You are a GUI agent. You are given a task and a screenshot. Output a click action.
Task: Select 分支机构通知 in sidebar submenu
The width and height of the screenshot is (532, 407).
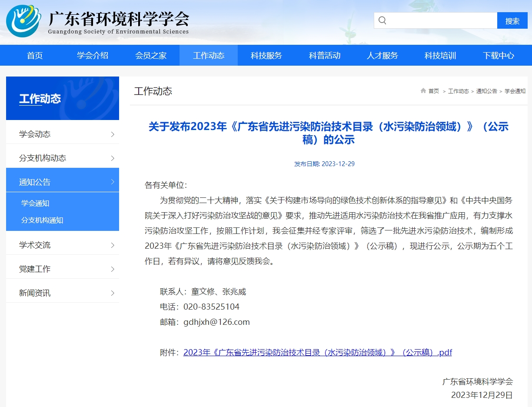[x=42, y=220]
